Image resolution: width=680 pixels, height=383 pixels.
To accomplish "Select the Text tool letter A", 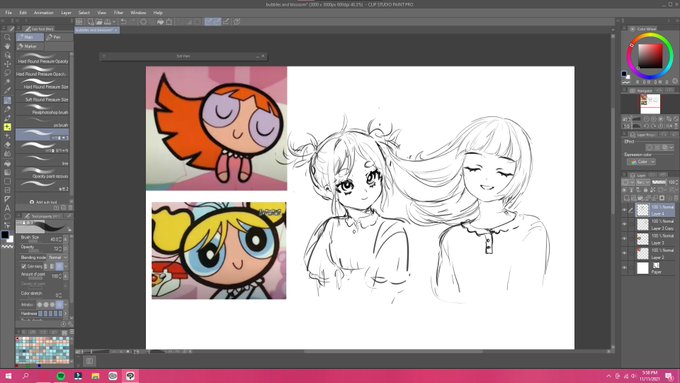I will pyautogui.click(x=7, y=208).
